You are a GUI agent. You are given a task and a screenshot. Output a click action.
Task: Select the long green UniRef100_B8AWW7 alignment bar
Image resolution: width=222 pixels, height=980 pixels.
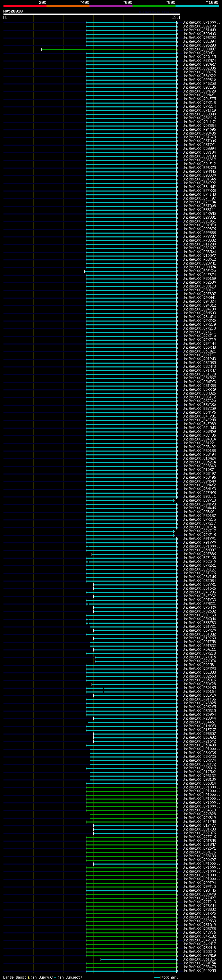[109, 49]
